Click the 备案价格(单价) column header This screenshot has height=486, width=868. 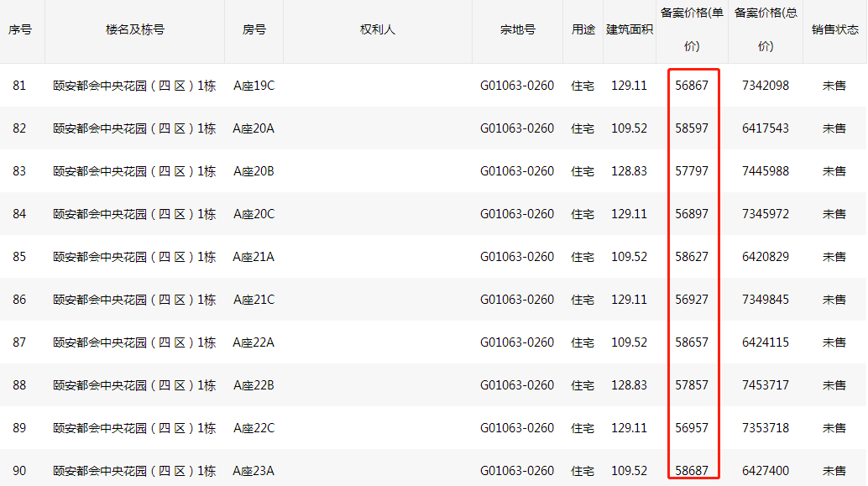(692, 30)
